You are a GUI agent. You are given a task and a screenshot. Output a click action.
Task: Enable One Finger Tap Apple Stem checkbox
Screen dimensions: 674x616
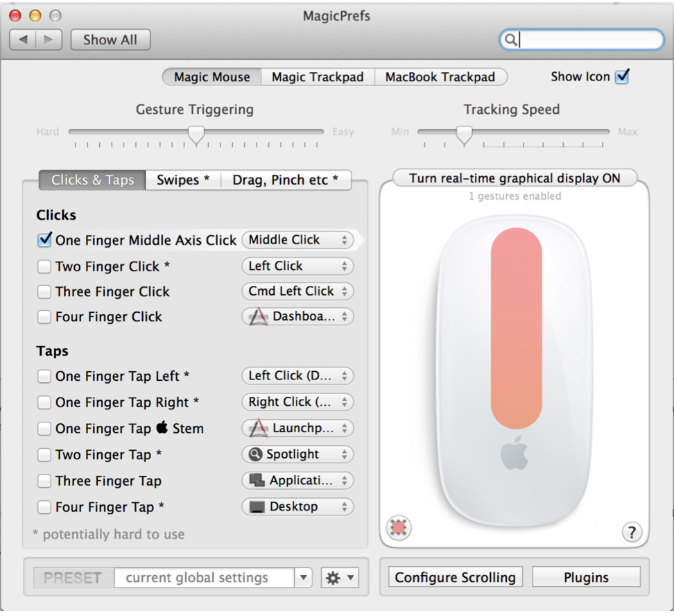point(44,429)
